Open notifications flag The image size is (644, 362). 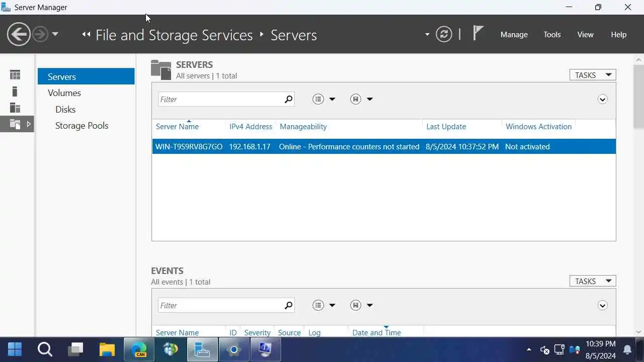pos(478,33)
